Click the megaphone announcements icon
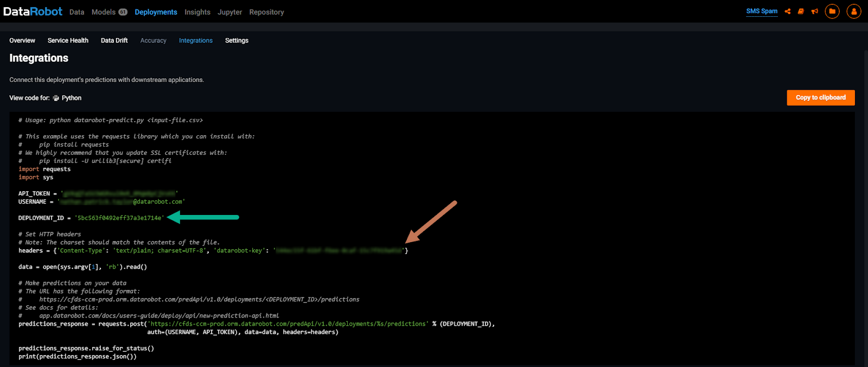Image resolution: width=868 pixels, height=367 pixels. point(815,11)
